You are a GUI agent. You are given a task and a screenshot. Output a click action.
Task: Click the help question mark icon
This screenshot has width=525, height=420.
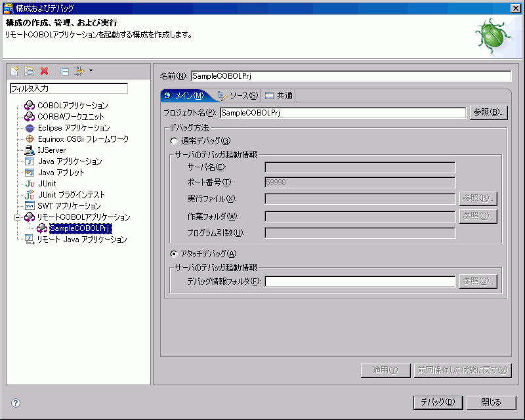click(x=16, y=403)
